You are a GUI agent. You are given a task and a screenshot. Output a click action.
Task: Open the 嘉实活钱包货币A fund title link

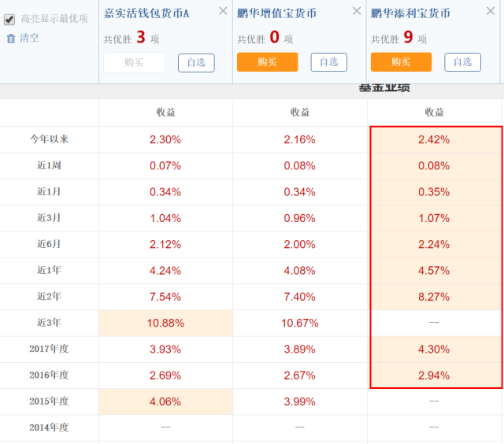(146, 13)
